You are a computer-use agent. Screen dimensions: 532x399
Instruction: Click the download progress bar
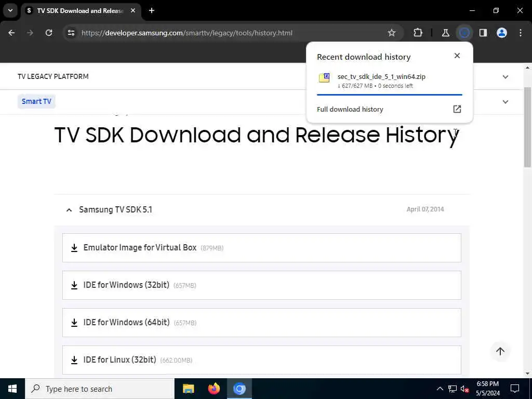390,95
